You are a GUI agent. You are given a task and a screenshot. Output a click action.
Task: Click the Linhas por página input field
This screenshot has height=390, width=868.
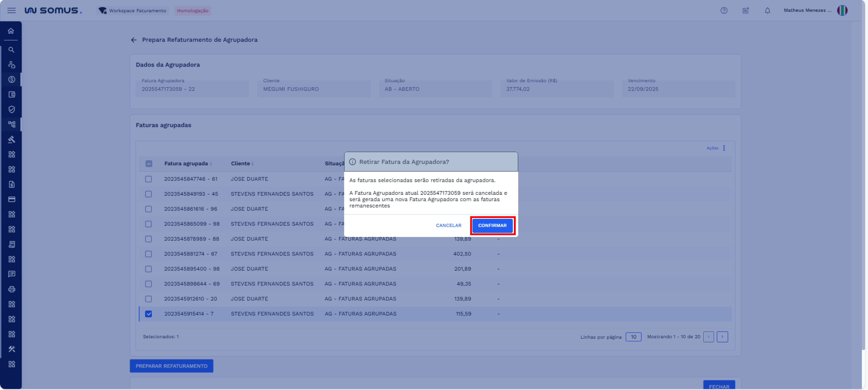[633, 337]
